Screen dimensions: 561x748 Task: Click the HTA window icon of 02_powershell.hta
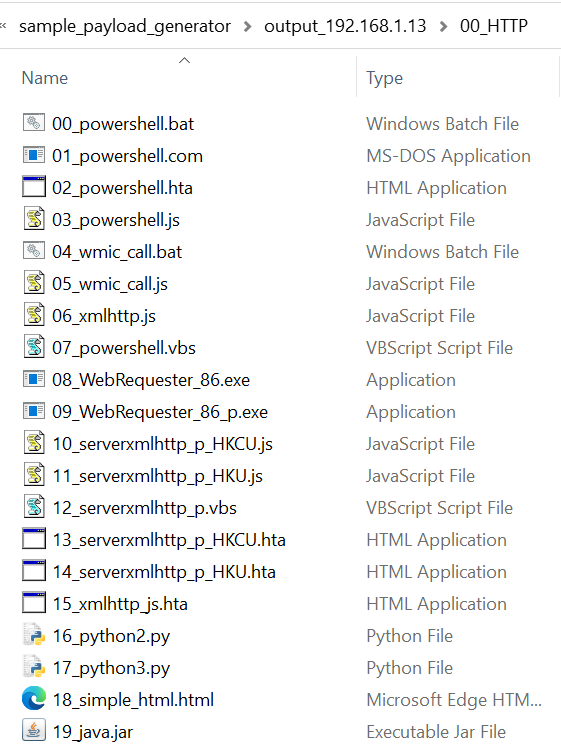click(34, 187)
